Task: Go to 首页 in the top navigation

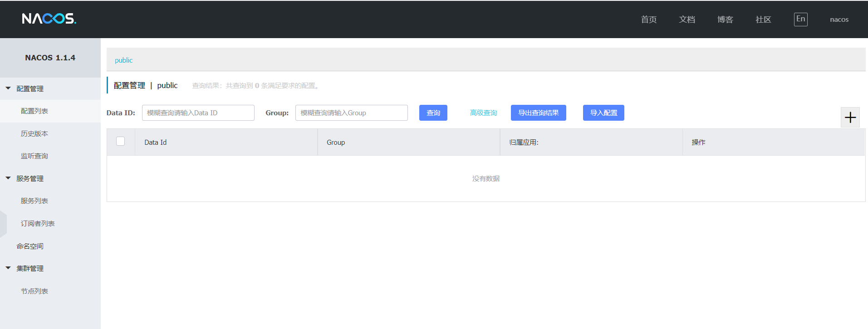Action: click(x=649, y=20)
